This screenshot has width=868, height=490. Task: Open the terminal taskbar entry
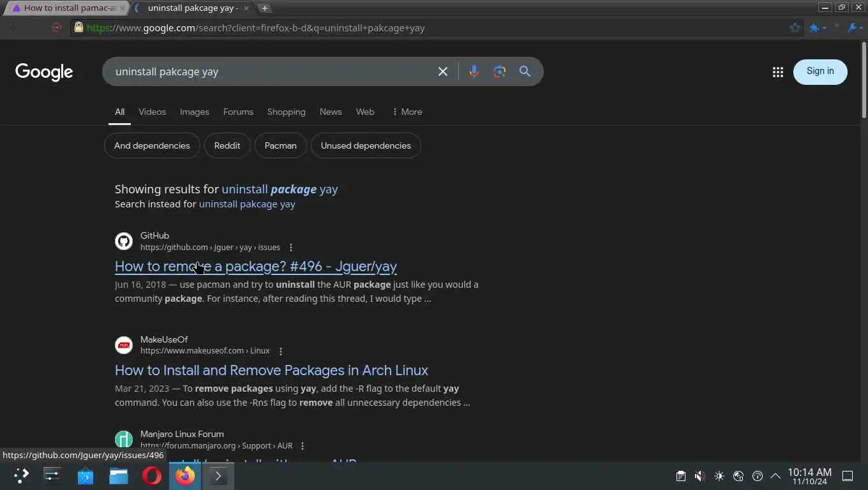[x=218, y=475]
